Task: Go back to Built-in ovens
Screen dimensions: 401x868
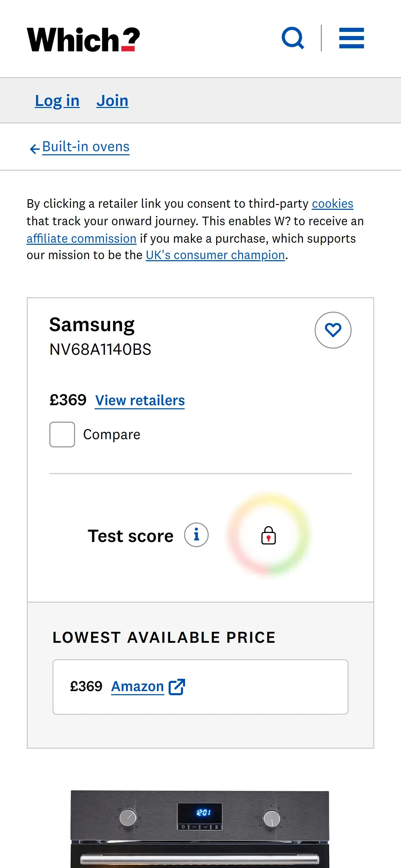Action: click(x=86, y=147)
